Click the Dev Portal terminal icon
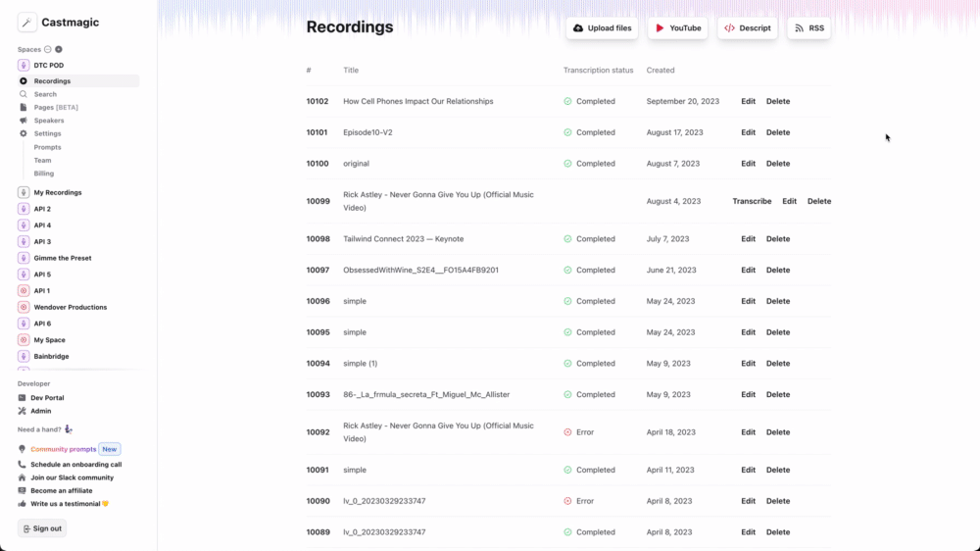Screen dimensions: 980x551 pyautogui.click(x=23, y=398)
